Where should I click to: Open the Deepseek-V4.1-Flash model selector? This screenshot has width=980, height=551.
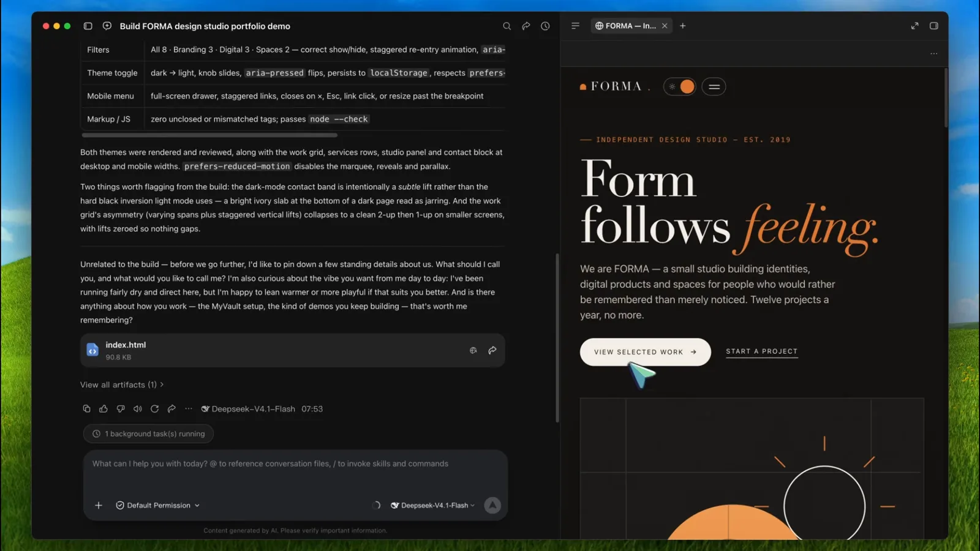coord(433,506)
